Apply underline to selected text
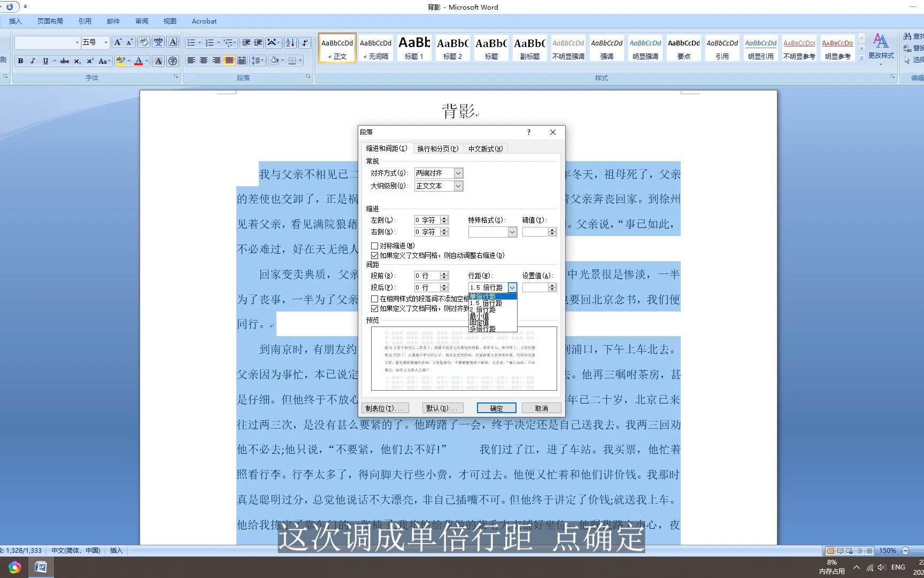 45,61
